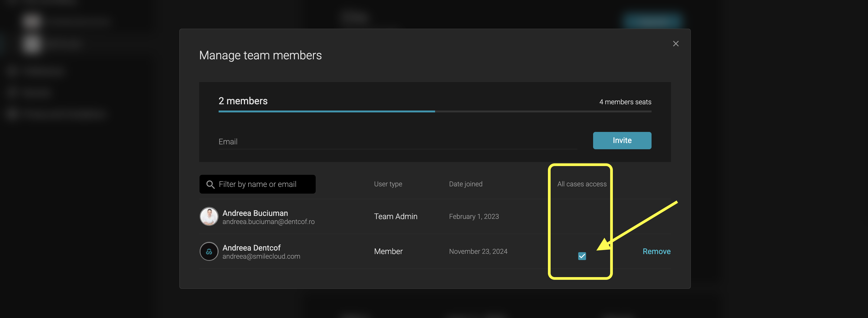Screen dimensions: 868x318
Task: Click the Member user type label
Action: pos(388,252)
